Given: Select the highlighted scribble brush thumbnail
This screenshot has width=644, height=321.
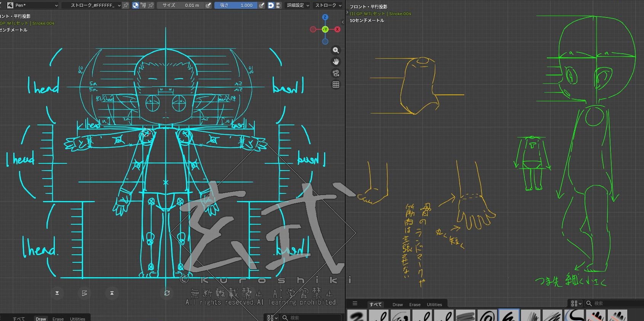Looking at the screenshot, I should (x=508, y=315).
